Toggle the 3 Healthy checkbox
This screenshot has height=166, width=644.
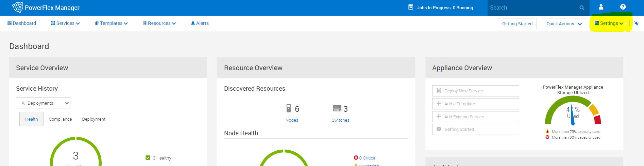coord(148,158)
